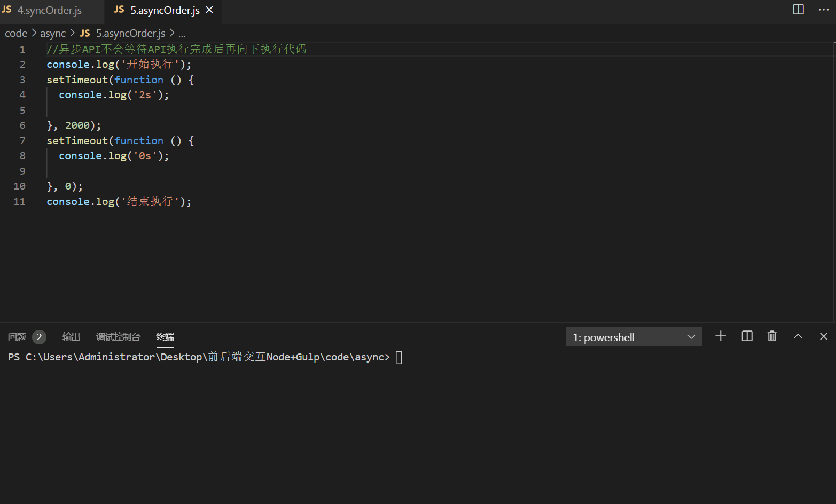Viewport: 836px width, 504px height.
Task: Close the terminal panel
Action: tap(824, 336)
